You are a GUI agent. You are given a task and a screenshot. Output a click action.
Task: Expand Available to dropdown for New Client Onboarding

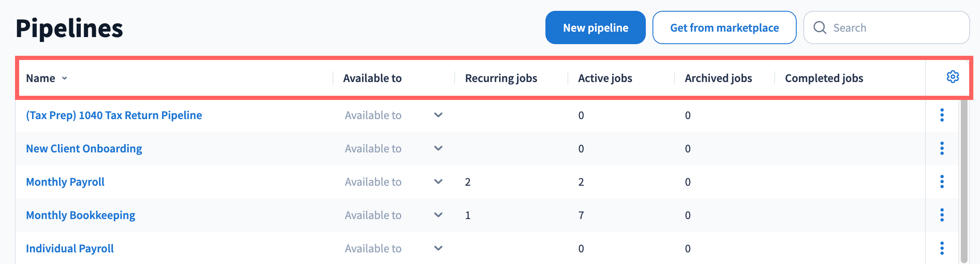(x=438, y=148)
